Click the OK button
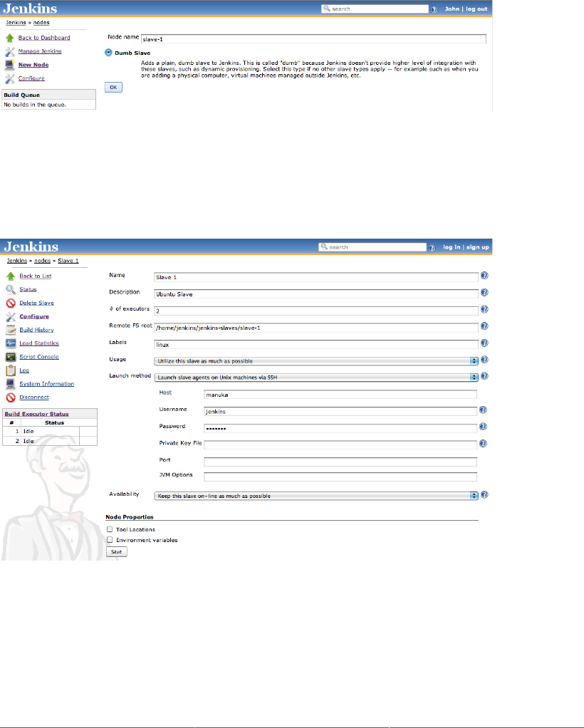 coord(113,88)
